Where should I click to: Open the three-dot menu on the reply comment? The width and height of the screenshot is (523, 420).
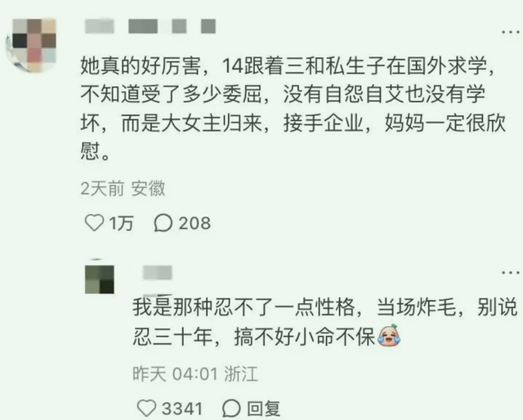pos(510,273)
